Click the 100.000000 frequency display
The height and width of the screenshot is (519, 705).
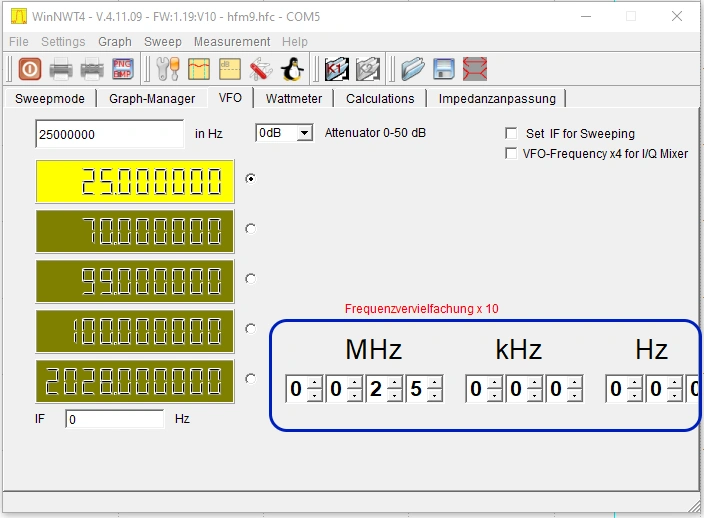(x=135, y=331)
